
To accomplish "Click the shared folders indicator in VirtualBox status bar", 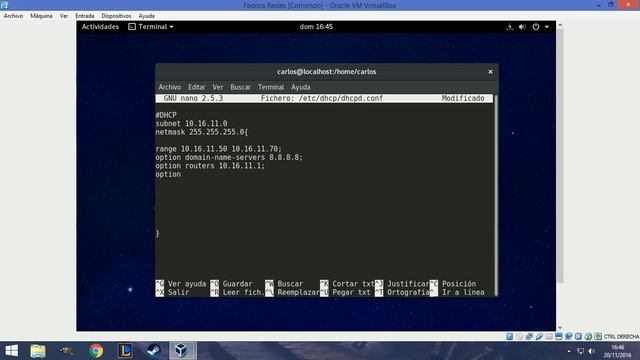I will pyautogui.click(x=549, y=336).
